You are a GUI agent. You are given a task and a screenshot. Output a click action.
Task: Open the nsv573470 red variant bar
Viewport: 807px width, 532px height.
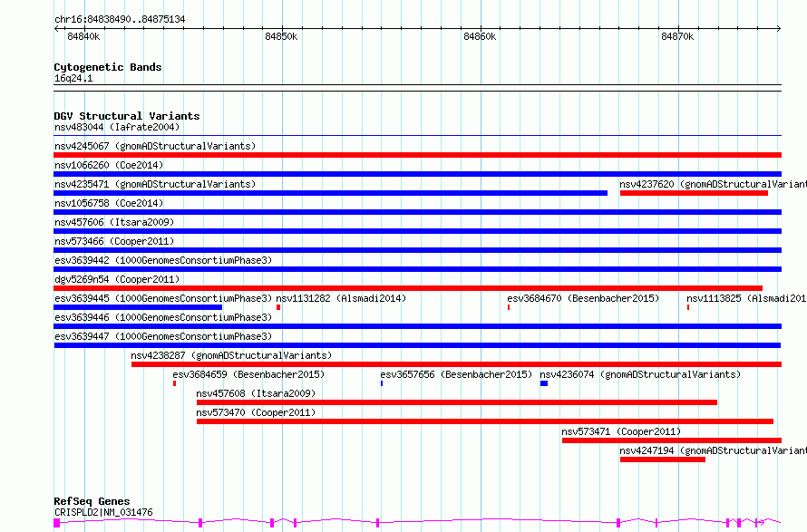click(x=485, y=421)
